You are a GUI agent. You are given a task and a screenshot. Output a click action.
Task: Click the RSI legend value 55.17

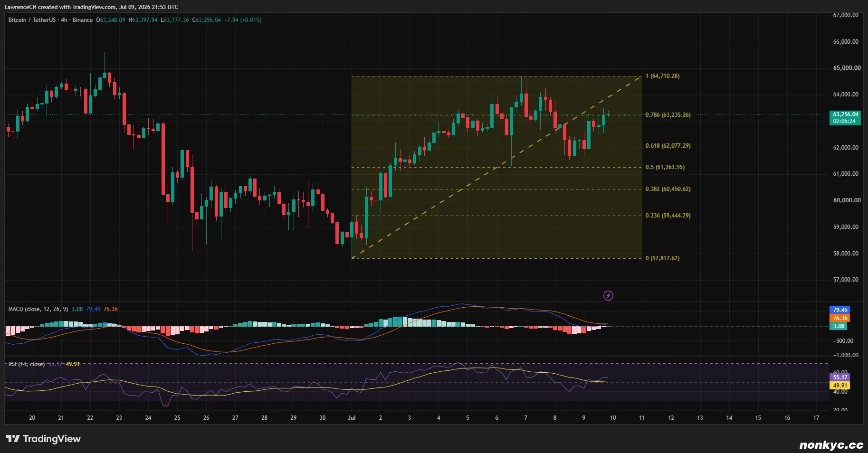point(56,364)
